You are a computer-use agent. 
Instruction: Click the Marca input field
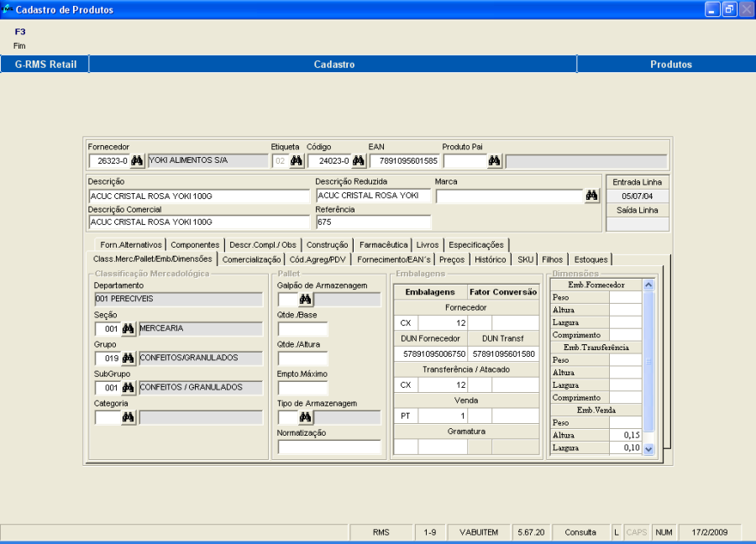510,196
